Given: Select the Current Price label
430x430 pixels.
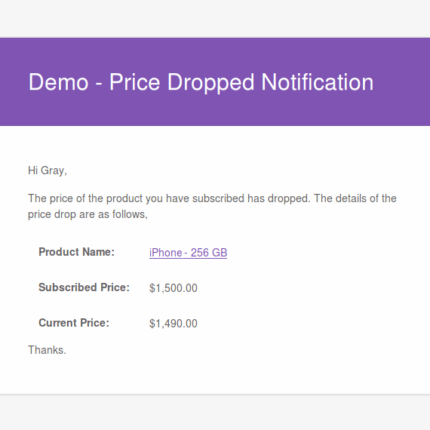Looking at the screenshot, I should [74, 323].
